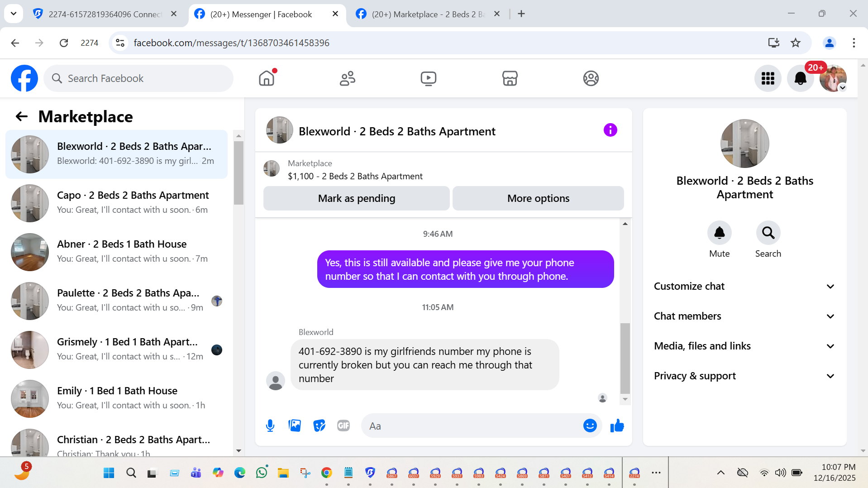Open Facebook home feed icon
Viewport: 868px width, 488px height.
[267, 78]
